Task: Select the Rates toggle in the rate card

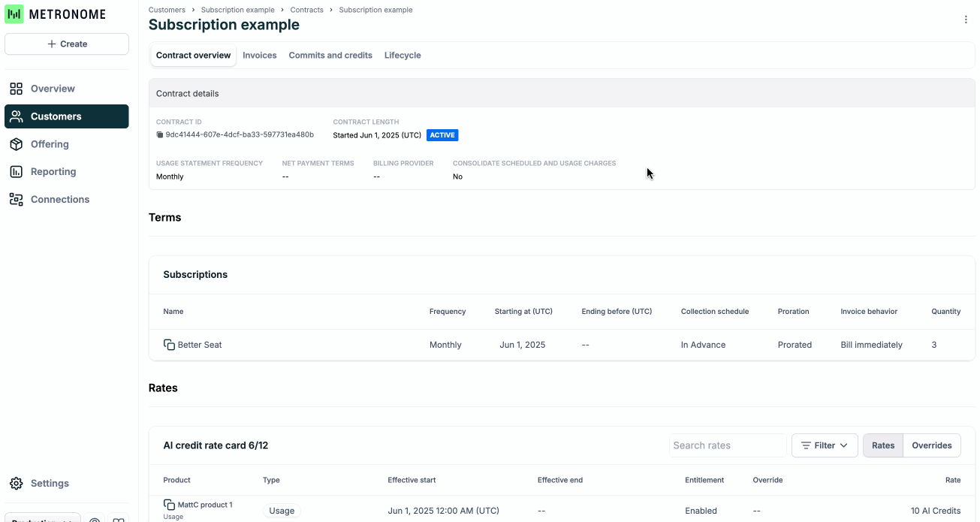Action: coord(882,445)
